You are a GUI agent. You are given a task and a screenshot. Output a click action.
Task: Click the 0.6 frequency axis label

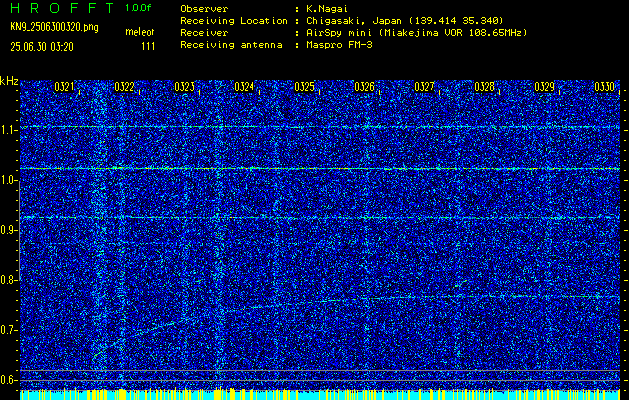point(8,380)
